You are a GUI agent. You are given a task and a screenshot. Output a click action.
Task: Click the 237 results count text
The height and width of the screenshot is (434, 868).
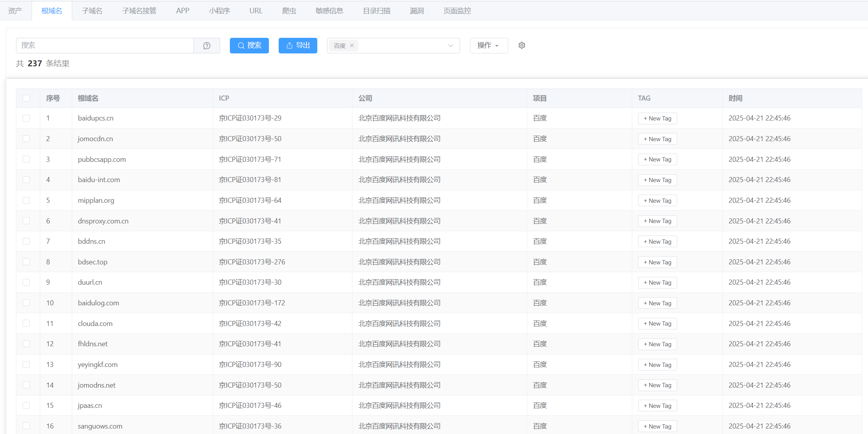tap(35, 64)
